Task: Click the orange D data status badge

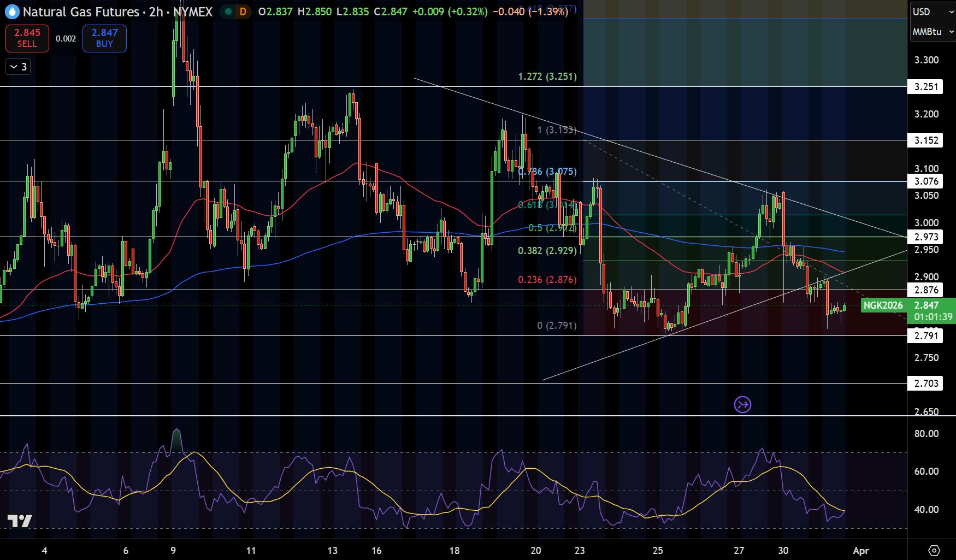Action: pyautogui.click(x=243, y=11)
